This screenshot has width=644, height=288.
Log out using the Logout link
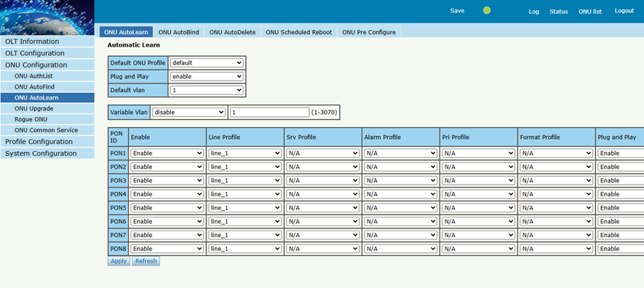pos(624,11)
